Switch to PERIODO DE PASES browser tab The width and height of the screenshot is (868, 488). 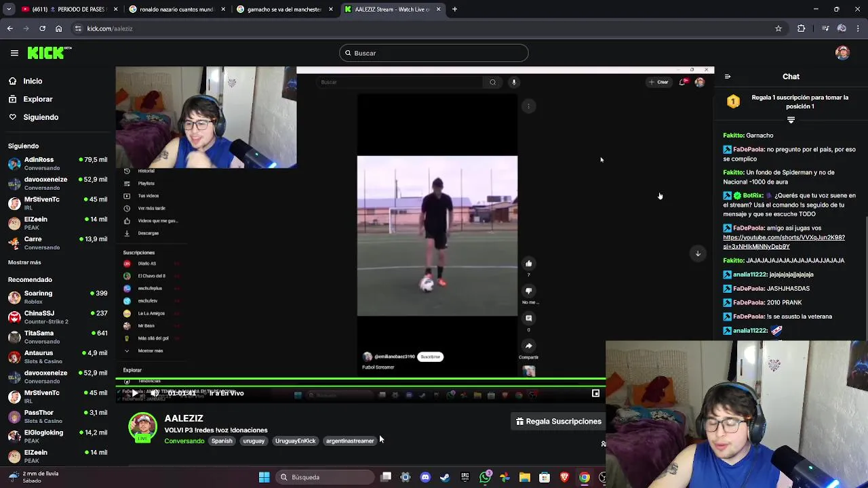pyautogui.click(x=68, y=9)
